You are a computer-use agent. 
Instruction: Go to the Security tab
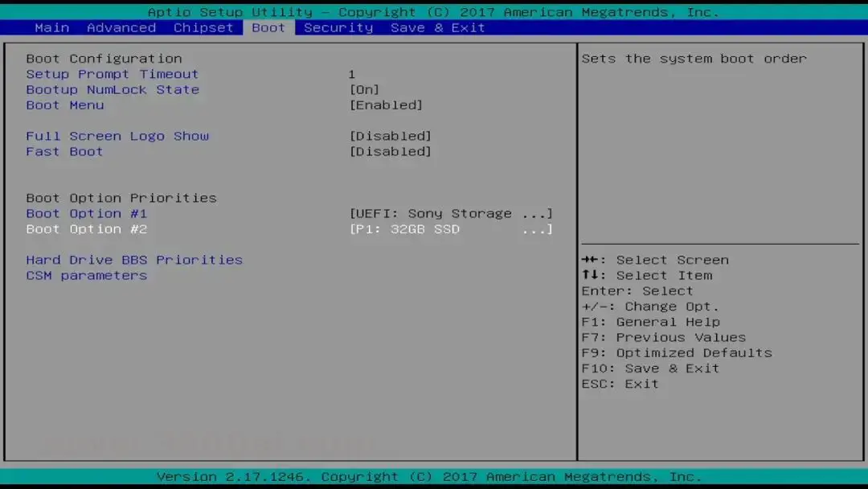(338, 27)
